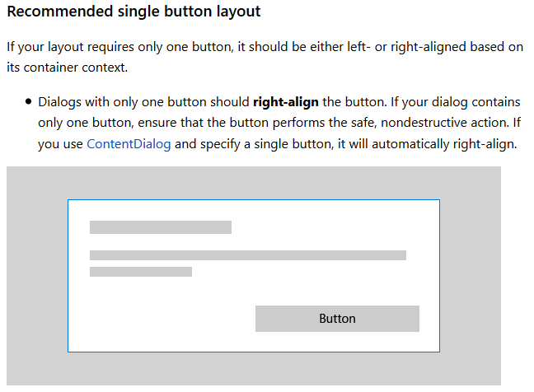Click the bold "right-align" text

pos(286,102)
